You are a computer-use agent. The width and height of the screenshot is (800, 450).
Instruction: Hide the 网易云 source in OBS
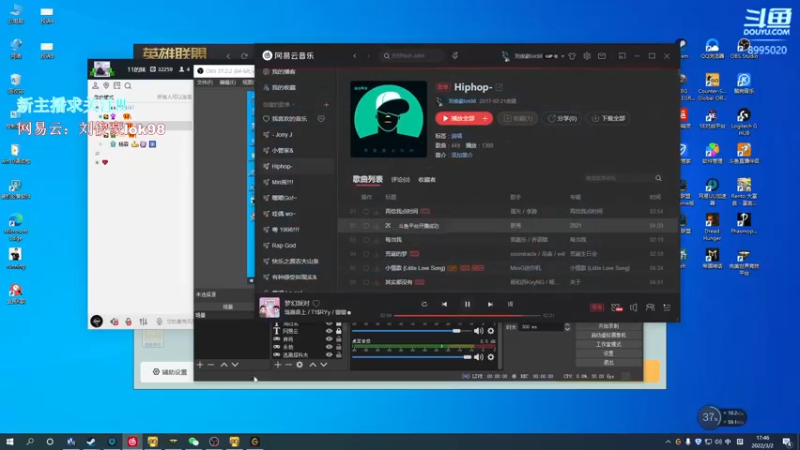329,331
